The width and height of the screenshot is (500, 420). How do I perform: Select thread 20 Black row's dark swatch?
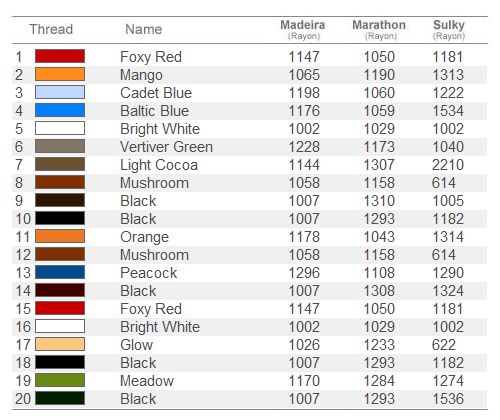(60, 398)
